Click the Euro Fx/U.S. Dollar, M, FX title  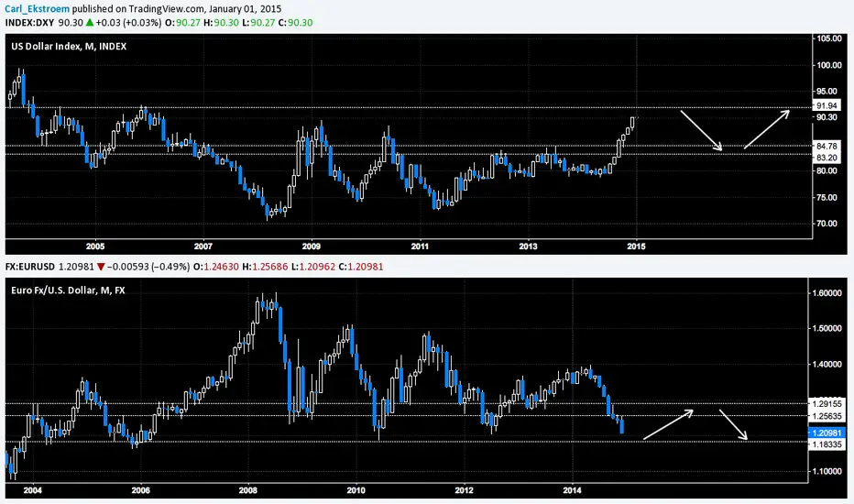[x=68, y=290]
